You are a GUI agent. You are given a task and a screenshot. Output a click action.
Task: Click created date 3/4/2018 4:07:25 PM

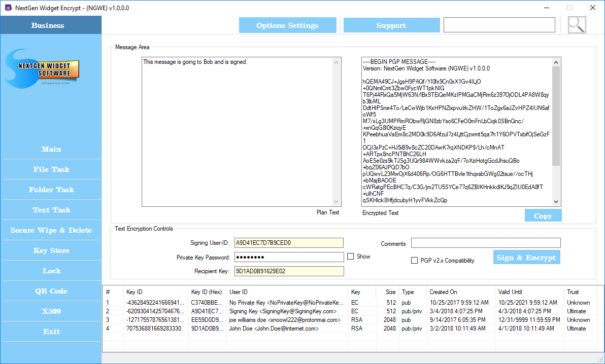click(x=456, y=311)
